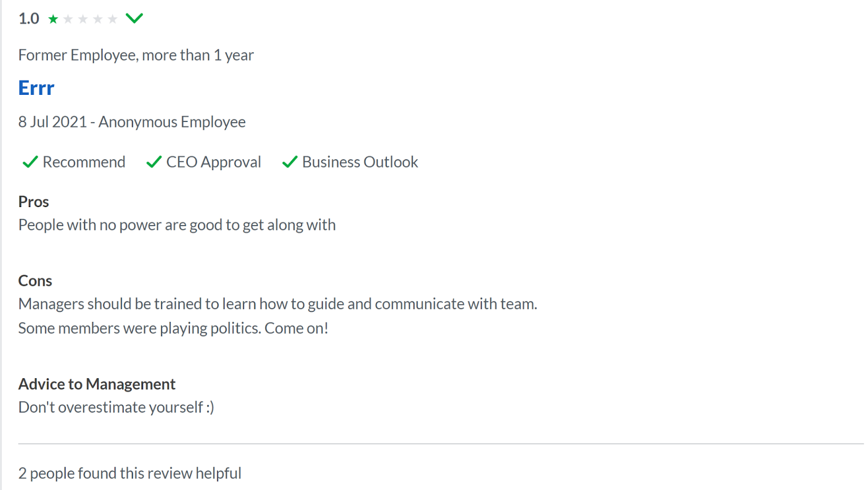Click the Cons heading

(35, 281)
